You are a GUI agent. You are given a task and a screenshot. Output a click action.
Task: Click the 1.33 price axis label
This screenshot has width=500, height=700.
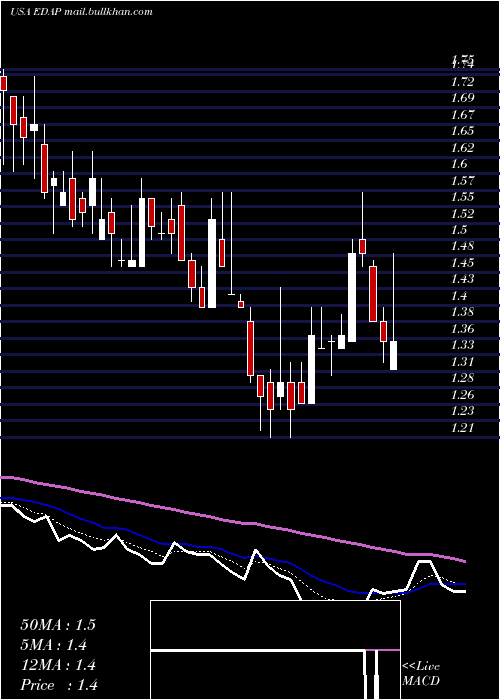click(462, 345)
